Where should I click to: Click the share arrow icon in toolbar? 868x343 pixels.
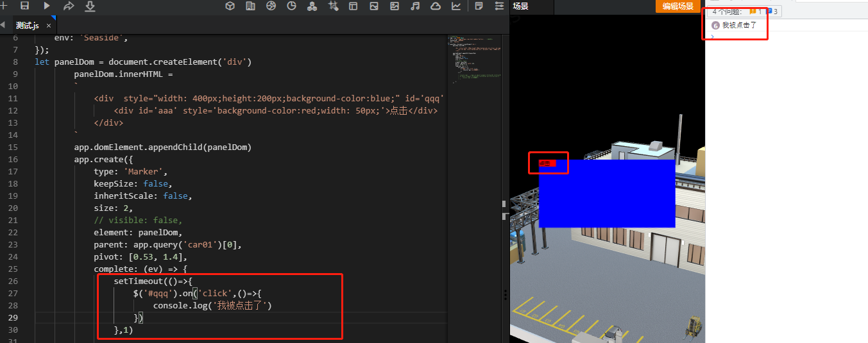(69, 6)
